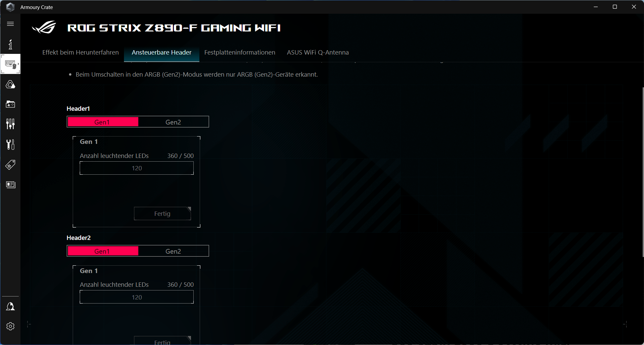Open the News sidebar icon
644x345 pixels.
(x=11, y=185)
